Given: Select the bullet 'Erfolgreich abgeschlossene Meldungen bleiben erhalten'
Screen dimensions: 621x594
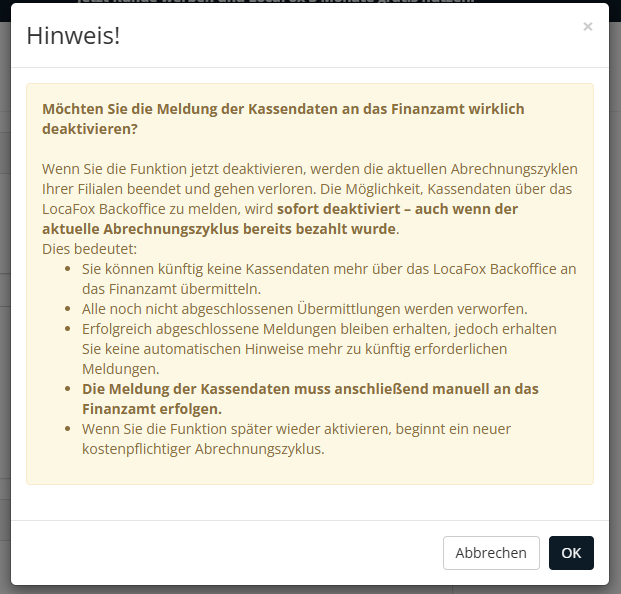Looking at the screenshot, I should pos(318,329).
